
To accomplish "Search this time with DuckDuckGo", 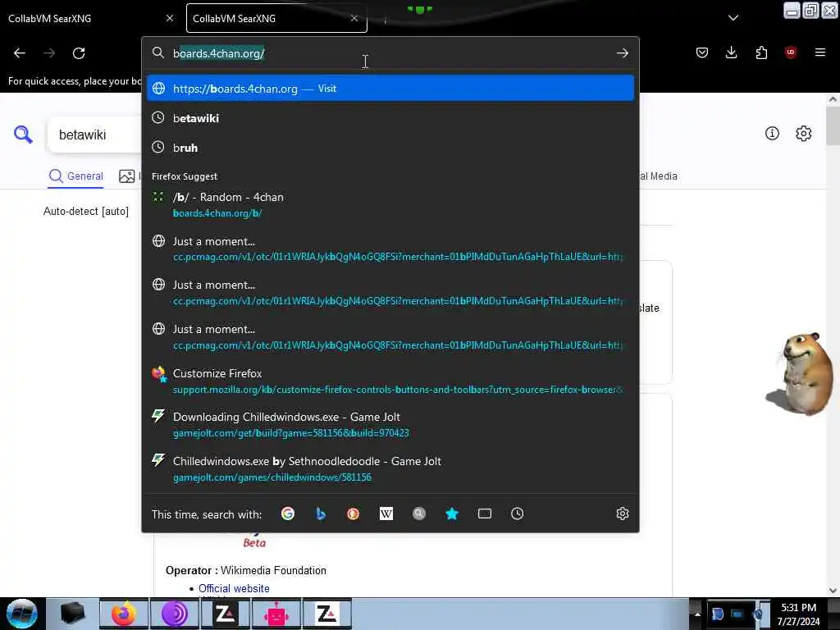I will pos(353,514).
